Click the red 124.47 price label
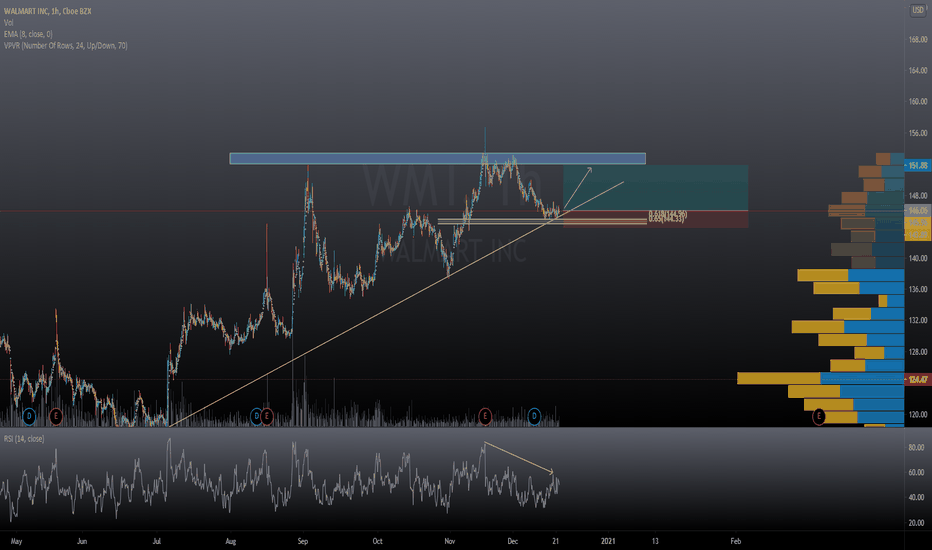This screenshot has height=550, width=932. coord(918,379)
